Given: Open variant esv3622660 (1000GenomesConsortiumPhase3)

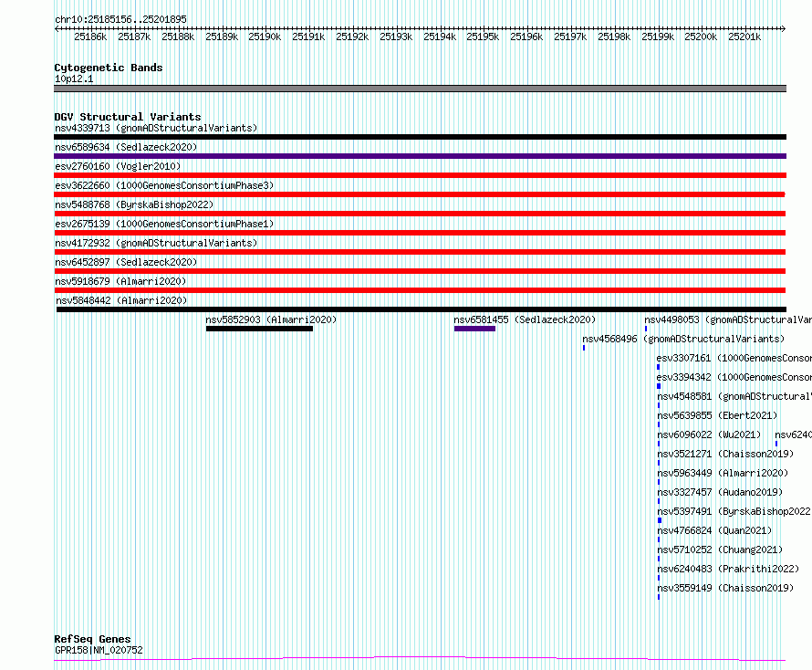Looking at the screenshot, I should tap(164, 185).
